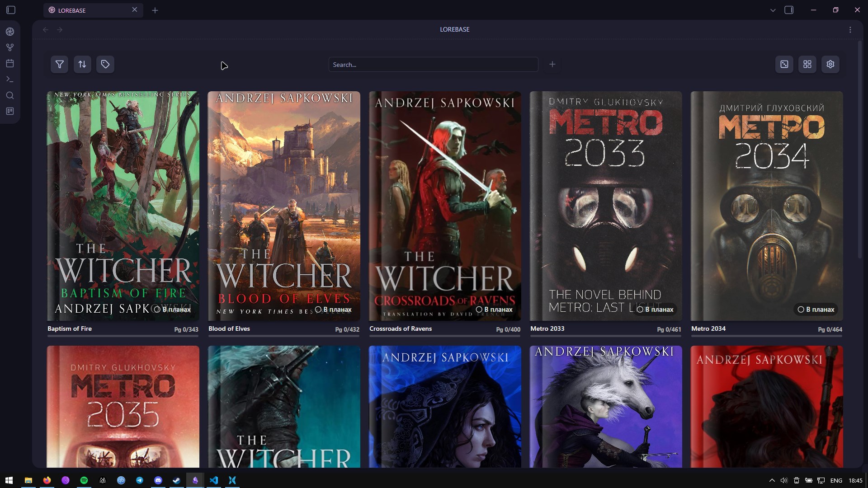
Task: Show hidden system tray icons chevron
Action: point(772,480)
